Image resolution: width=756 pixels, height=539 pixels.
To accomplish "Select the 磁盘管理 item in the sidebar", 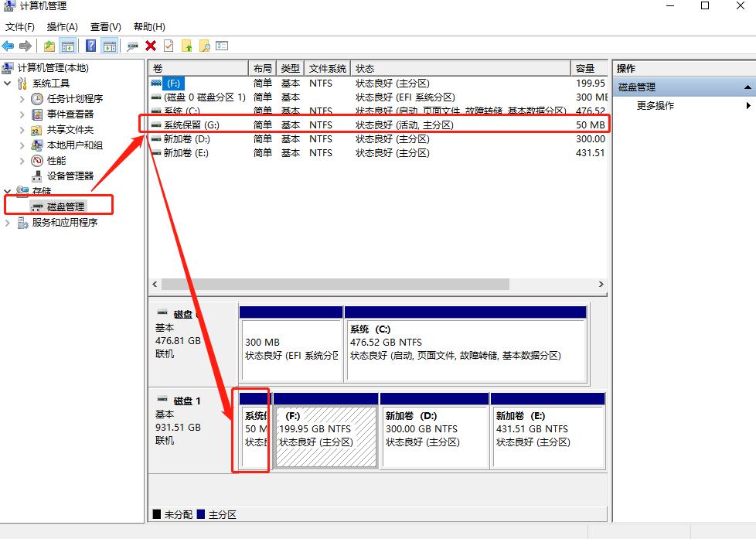I will (66, 205).
